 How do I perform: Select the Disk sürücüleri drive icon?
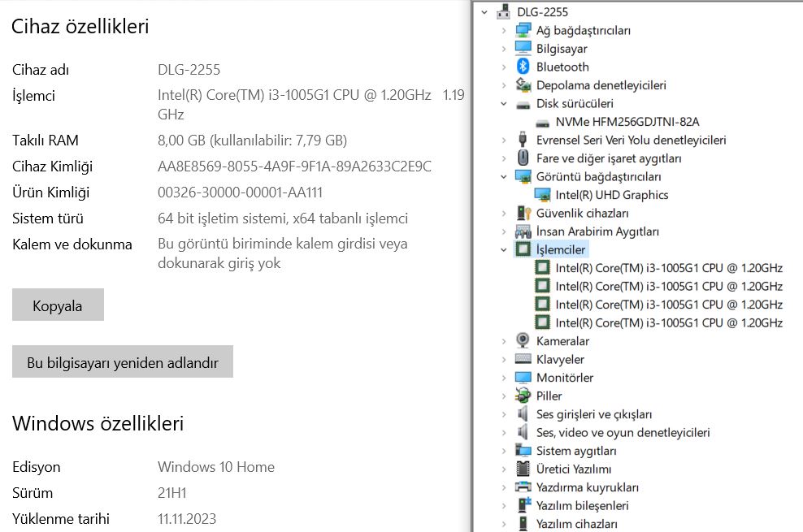tap(523, 104)
